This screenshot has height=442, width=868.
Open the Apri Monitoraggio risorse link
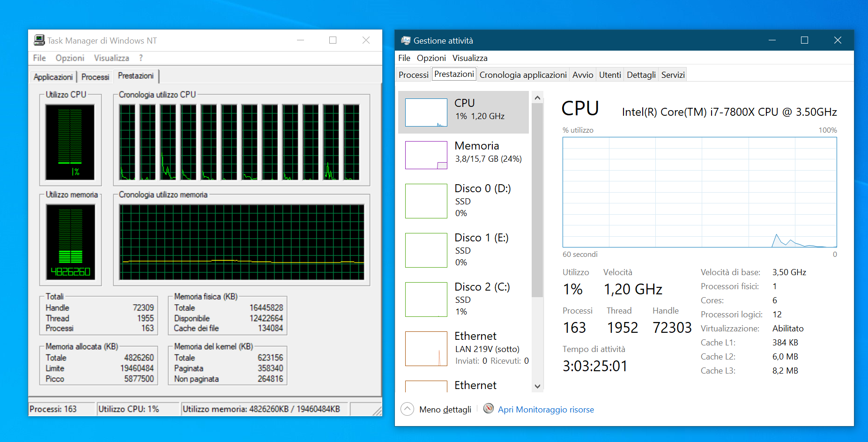pos(546,410)
